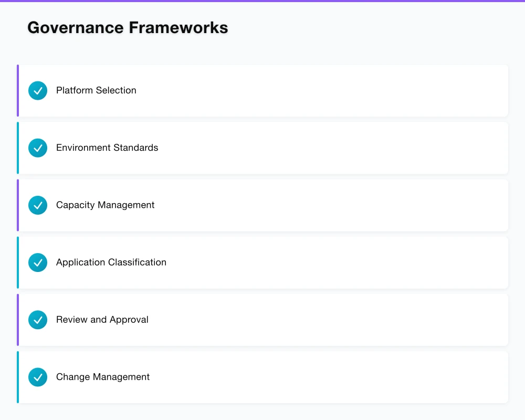Screen dimensions: 525x420
Task: Click the checkmark icon beside Capacity Management
Action: [38, 205]
